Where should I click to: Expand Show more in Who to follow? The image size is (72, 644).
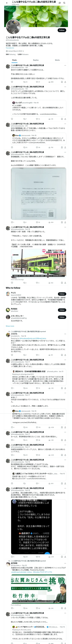tap(10, 326)
